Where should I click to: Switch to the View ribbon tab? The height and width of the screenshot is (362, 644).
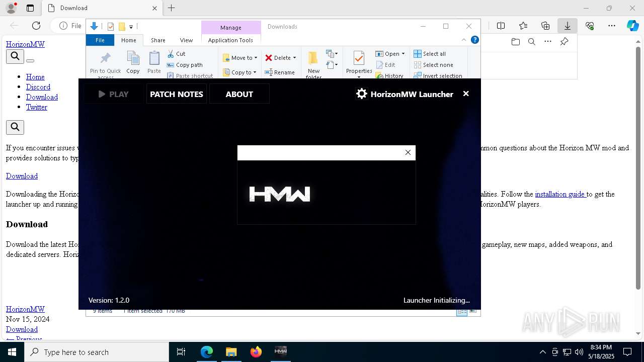186,40
